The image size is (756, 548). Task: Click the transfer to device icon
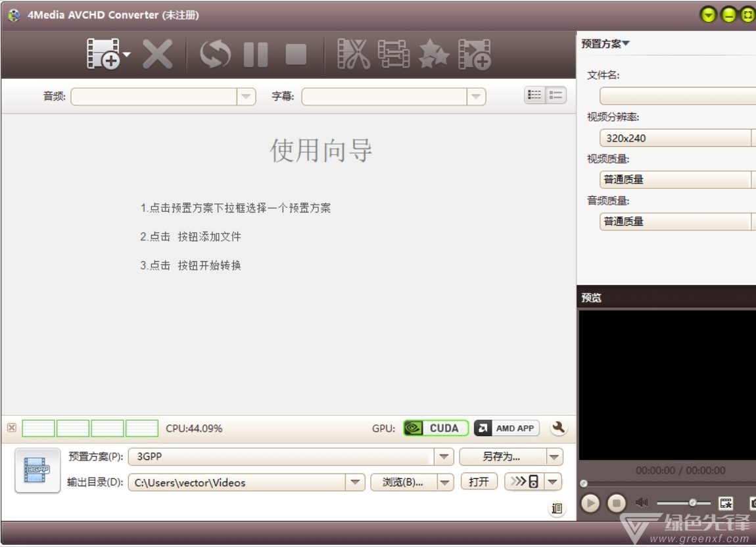524,482
